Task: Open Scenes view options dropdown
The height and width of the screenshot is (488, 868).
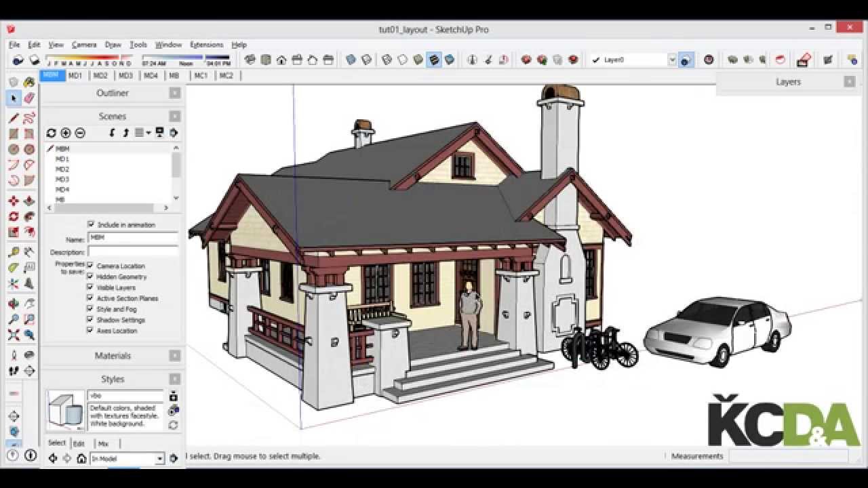Action: pyautogui.click(x=142, y=133)
